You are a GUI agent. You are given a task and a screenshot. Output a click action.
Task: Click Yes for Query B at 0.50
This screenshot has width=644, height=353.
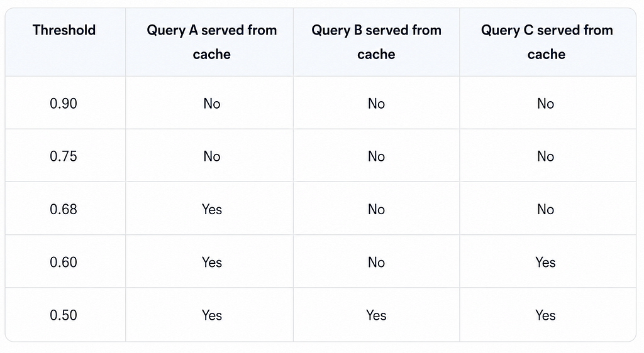point(376,315)
